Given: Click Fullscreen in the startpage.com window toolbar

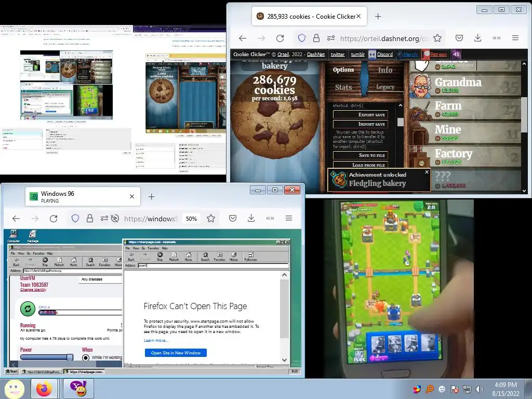Looking at the screenshot, I should pyautogui.click(x=250, y=257).
